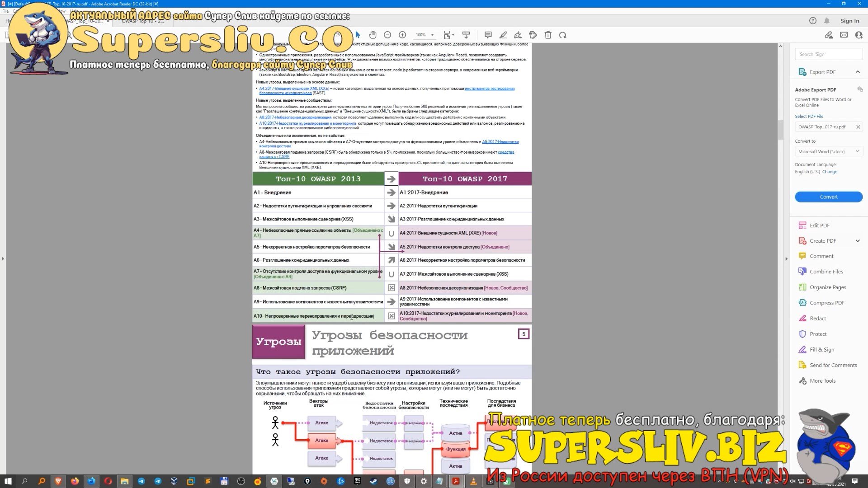Focus the Search 'Sign' tools field

point(829,54)
